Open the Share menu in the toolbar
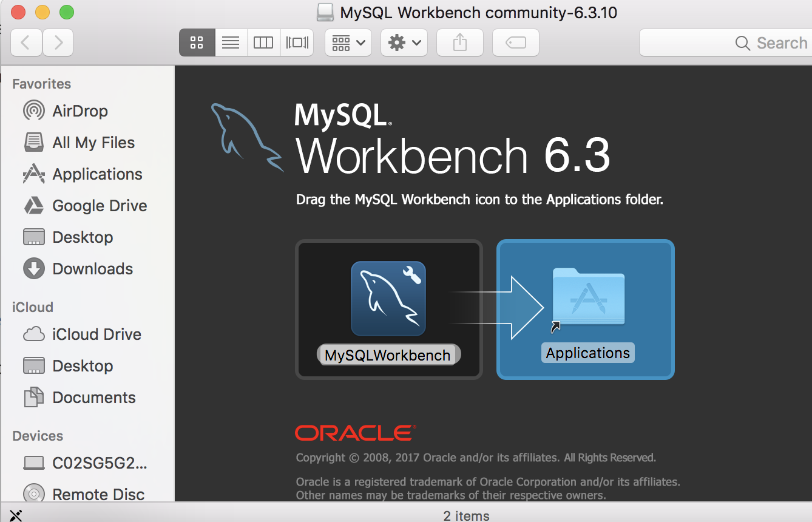 tap(459, 42)
